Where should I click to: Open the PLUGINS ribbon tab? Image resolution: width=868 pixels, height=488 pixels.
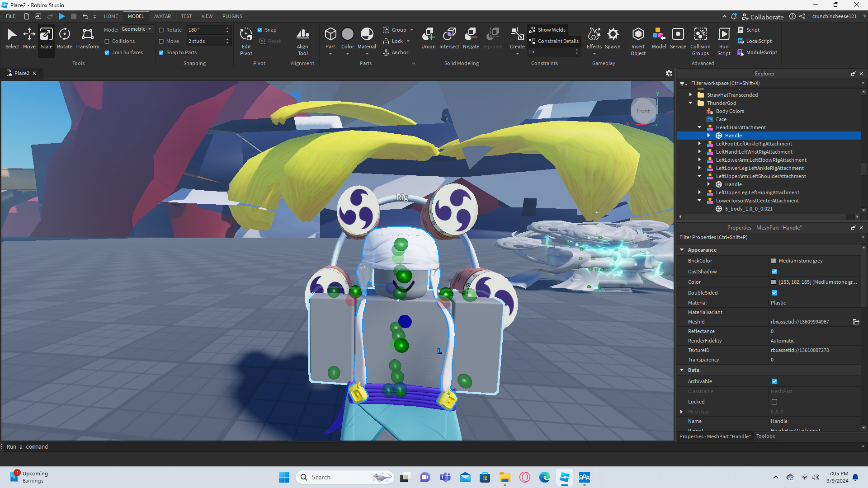click(x=232, y=16)
